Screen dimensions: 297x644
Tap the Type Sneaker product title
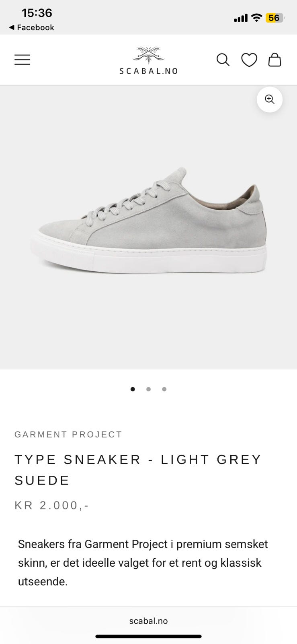[138, 470]
